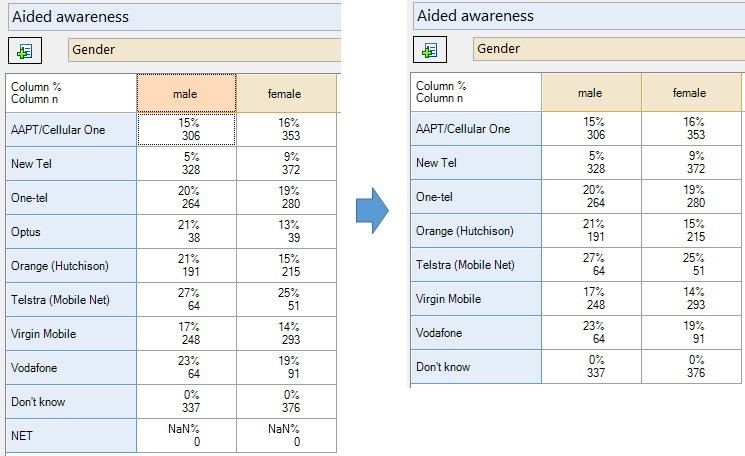
Task: Click the NaN% male NET cell
Action: (186, 436)
